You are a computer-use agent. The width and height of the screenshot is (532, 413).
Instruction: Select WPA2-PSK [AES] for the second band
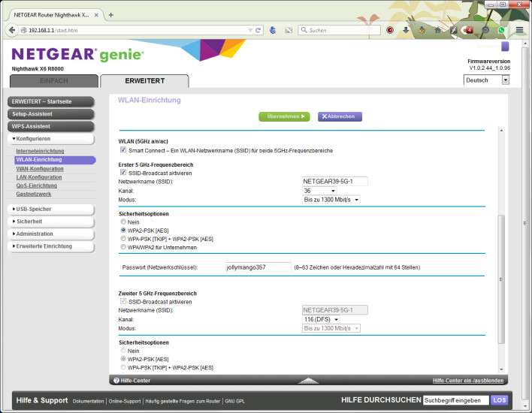pos(123,359)
